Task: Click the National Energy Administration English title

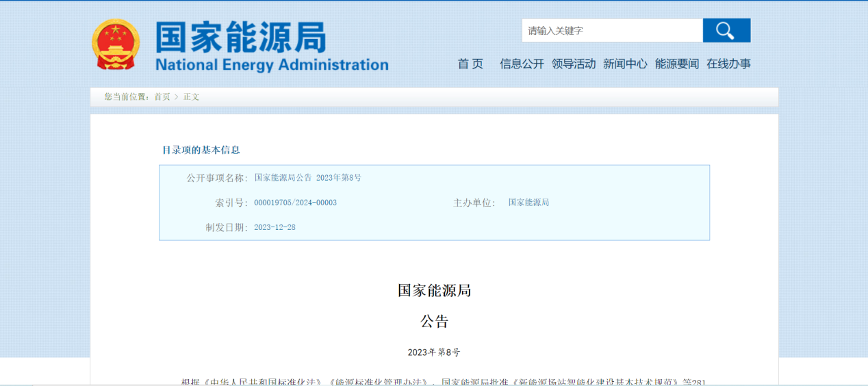Action: coord(272,65)
